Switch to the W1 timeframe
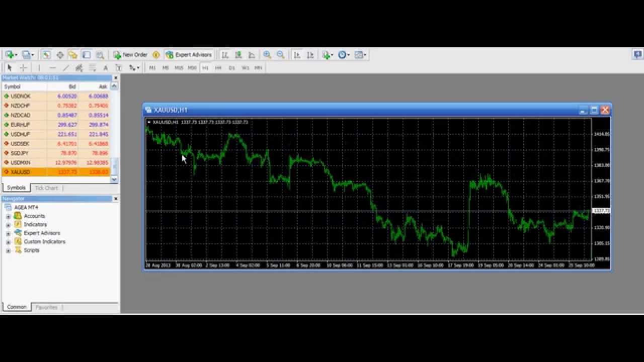Screen dimensions: 644x362 coord(245,67)
